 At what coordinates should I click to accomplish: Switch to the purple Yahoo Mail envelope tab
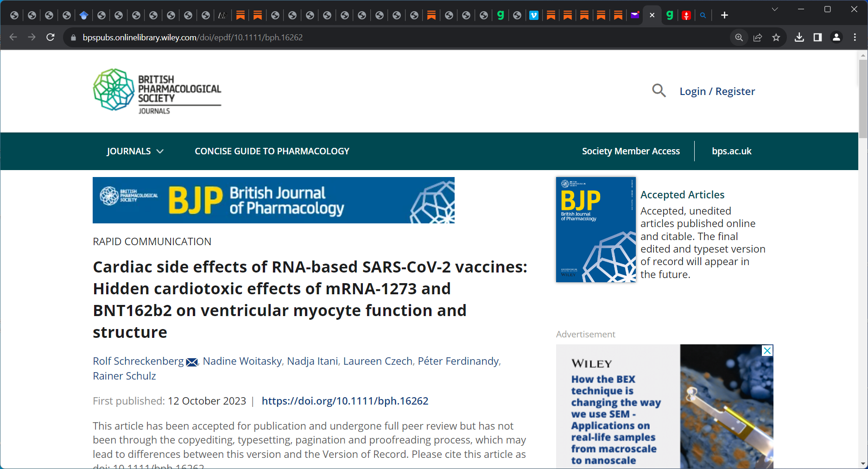coord(635,15)
